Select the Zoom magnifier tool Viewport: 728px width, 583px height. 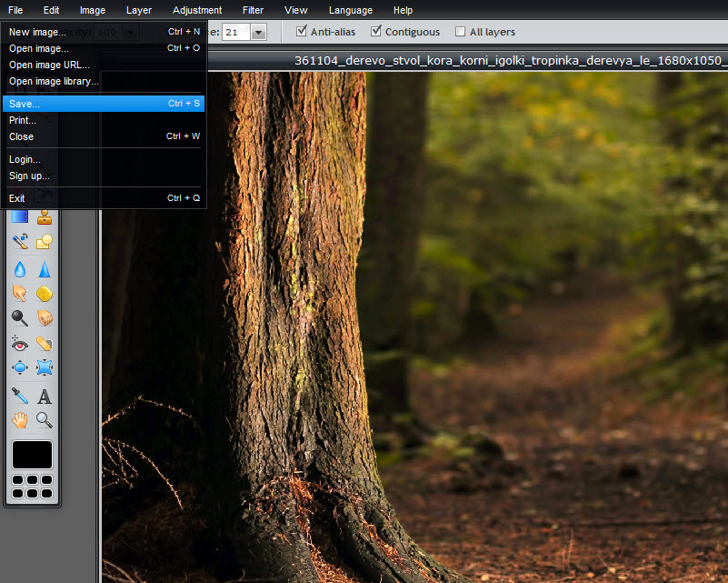[x=45, y=420]
